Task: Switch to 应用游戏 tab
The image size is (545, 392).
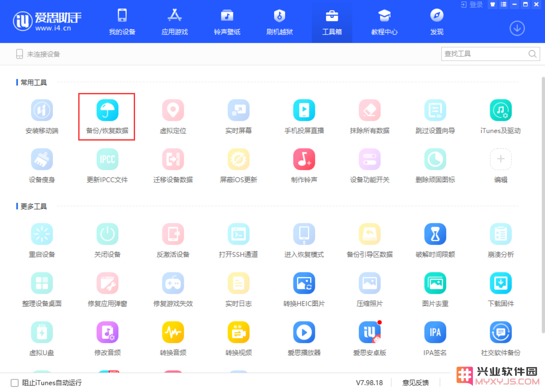Action: [x=175, y=22]
